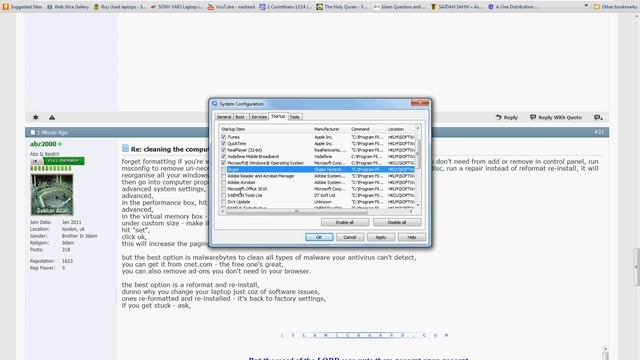This screenshot has width=640, height=360.
Task: Open the Suggested Sites bookmark
Action: tap(22, 7)
